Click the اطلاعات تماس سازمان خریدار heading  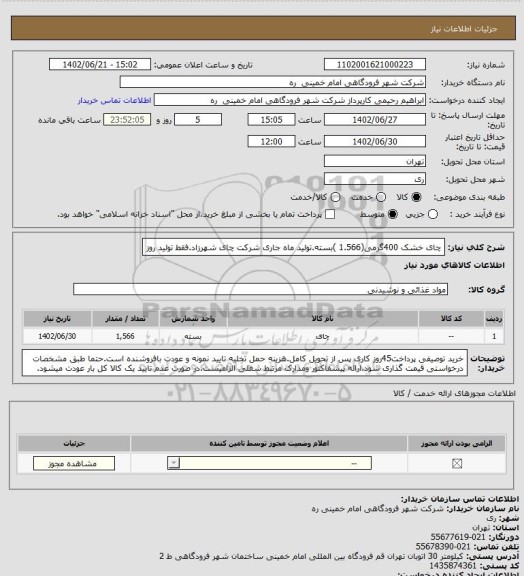click(460, 499)
